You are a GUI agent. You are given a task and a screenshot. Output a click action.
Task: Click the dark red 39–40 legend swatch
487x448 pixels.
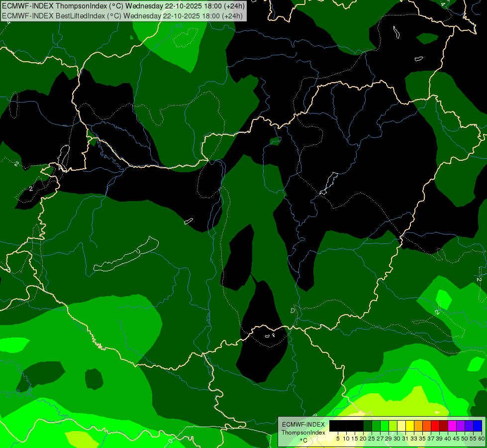pos(444,426)
